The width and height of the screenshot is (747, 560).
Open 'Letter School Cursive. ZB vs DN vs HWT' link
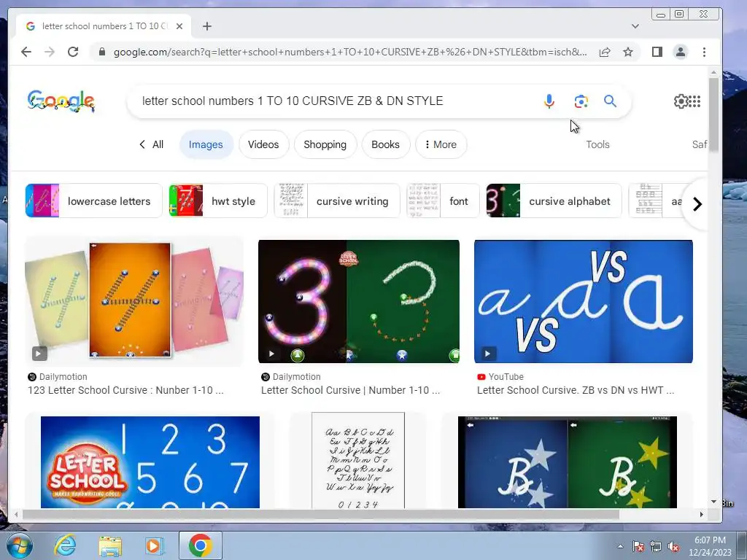pos(576,390)
